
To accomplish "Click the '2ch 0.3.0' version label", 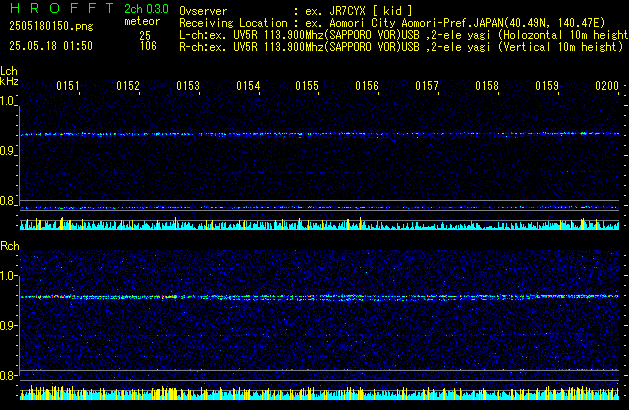I will pyautogui.click(x=146, y=9).
